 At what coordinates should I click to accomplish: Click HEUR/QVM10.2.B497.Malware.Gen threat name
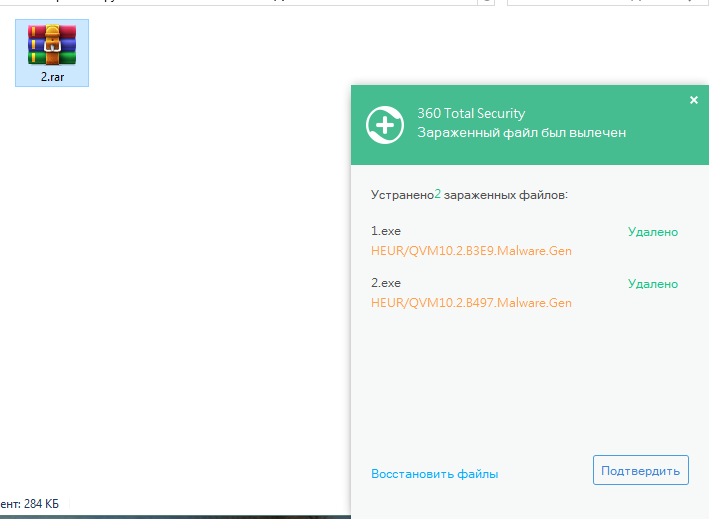click(x=471, y=303)
